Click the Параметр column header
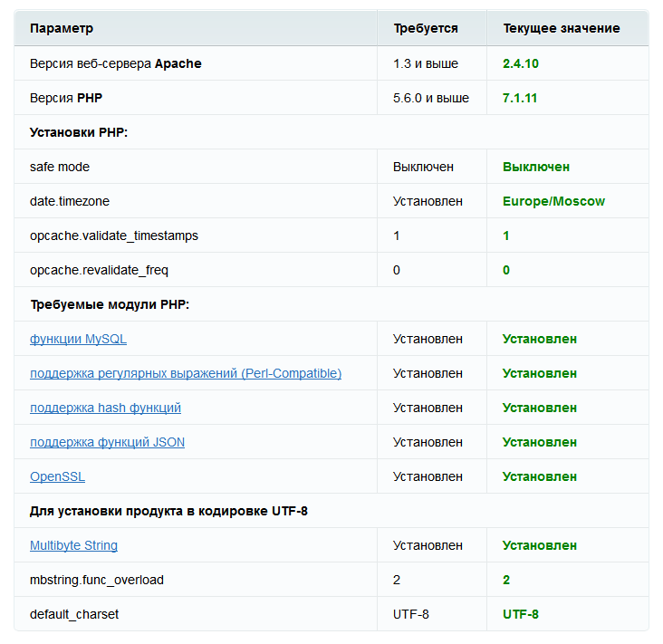 (x=62, y=28)
